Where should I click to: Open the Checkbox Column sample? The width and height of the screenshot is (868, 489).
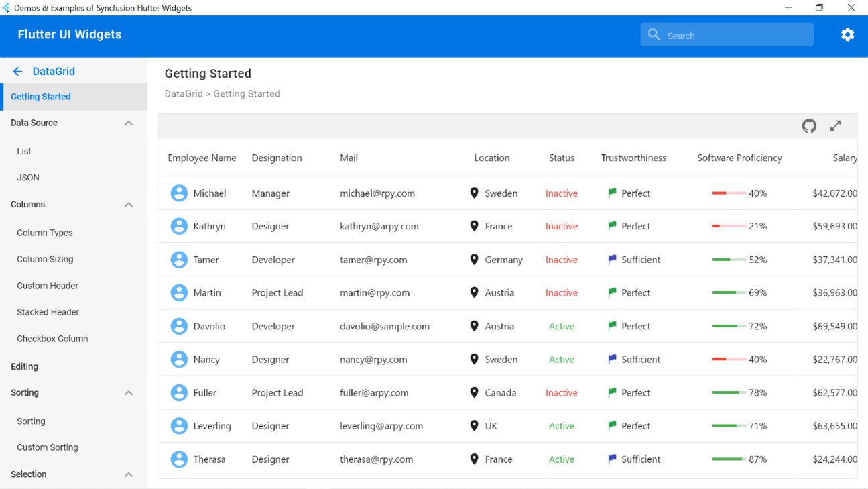(52, 339)
